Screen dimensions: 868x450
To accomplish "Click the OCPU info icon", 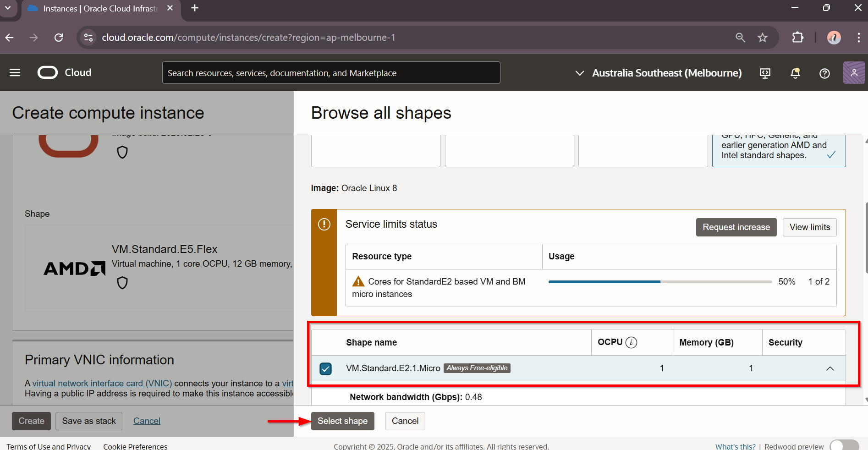I will coord(631,342).
